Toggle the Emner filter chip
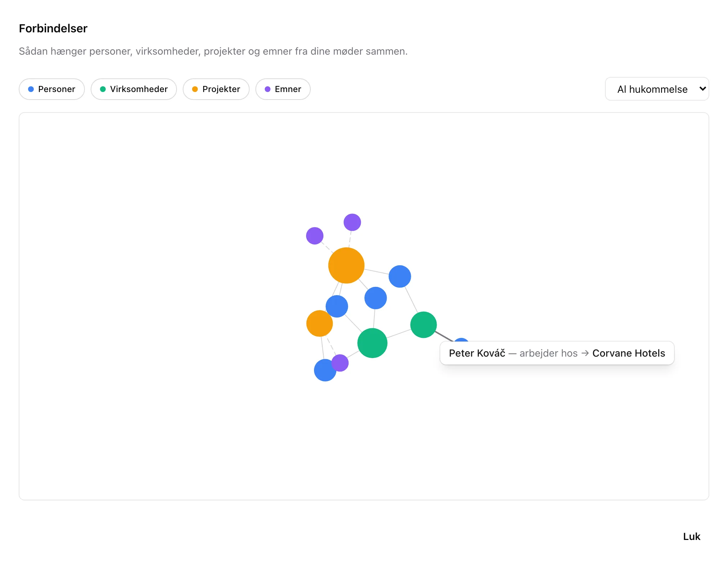Viewport: 728px width, 568px height. tap(283, 89)
